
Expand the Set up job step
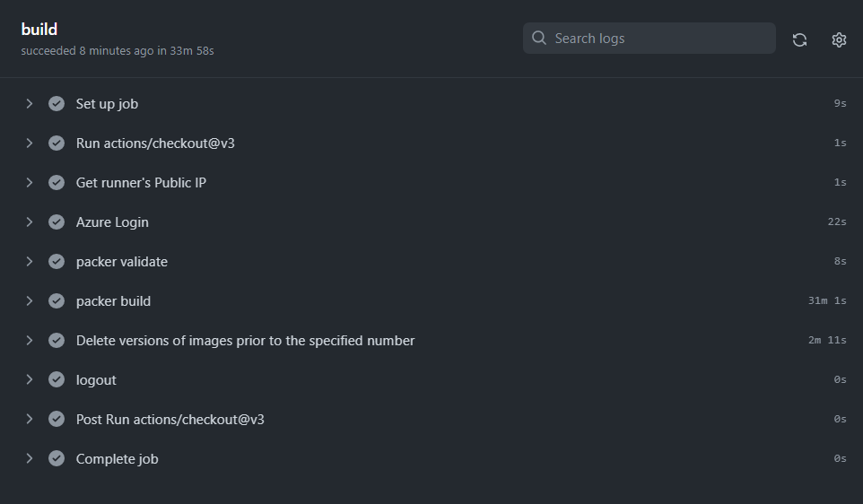30,104
